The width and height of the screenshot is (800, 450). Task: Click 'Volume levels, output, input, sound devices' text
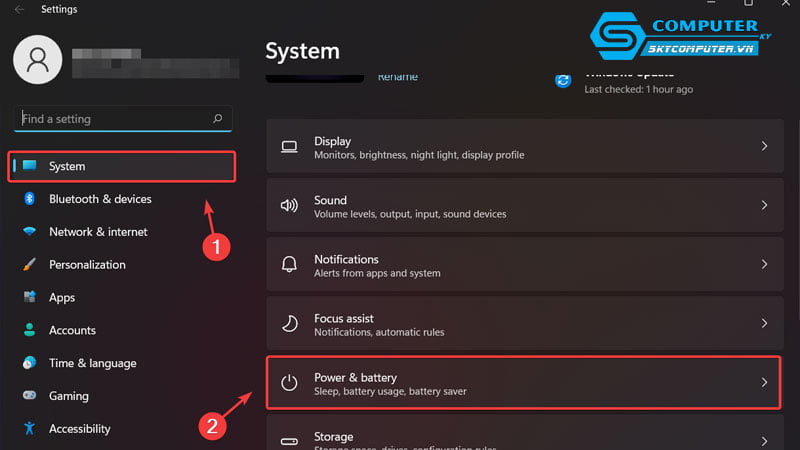coord(410,214)
